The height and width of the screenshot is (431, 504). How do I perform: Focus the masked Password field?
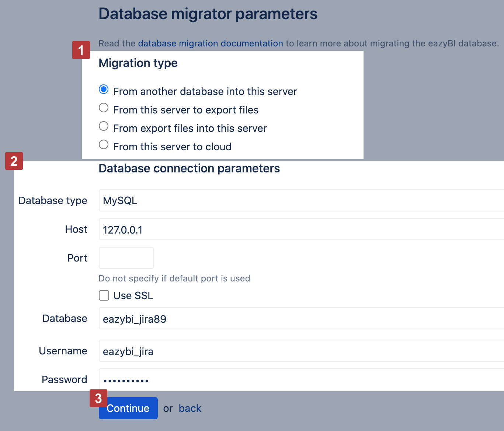click(301, 380)
